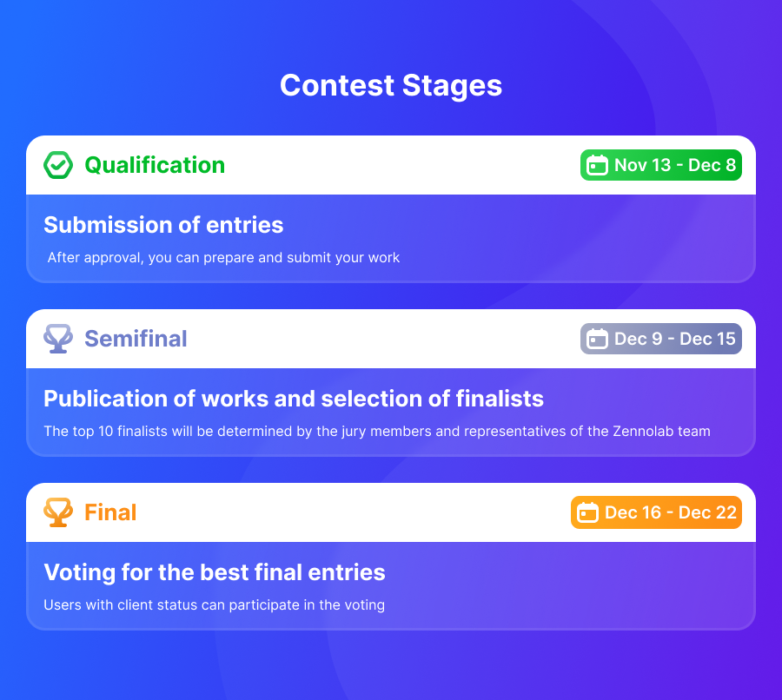
Task: Click the calendar icon in Dec 9 badge
Action: click(x=597, y=339)
